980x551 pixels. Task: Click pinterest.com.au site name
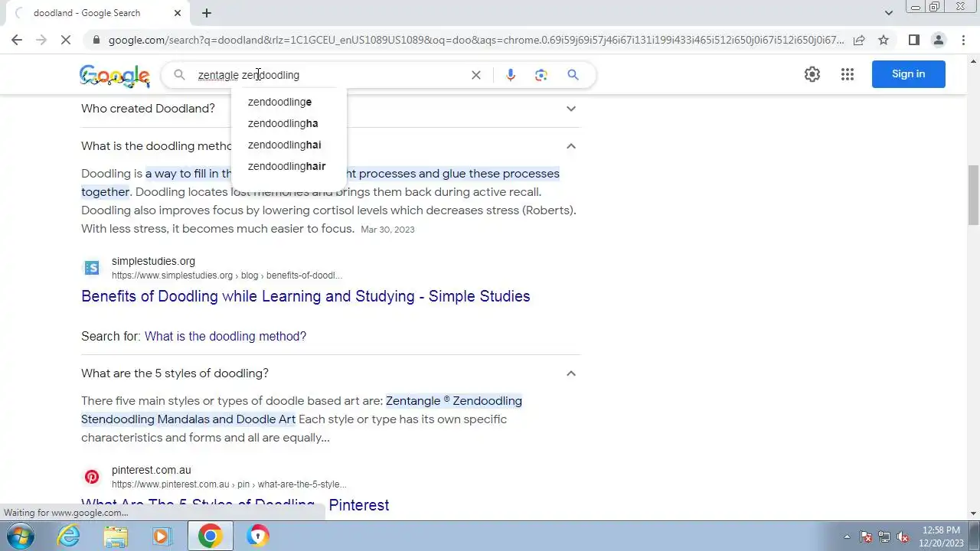click(152, 470)
